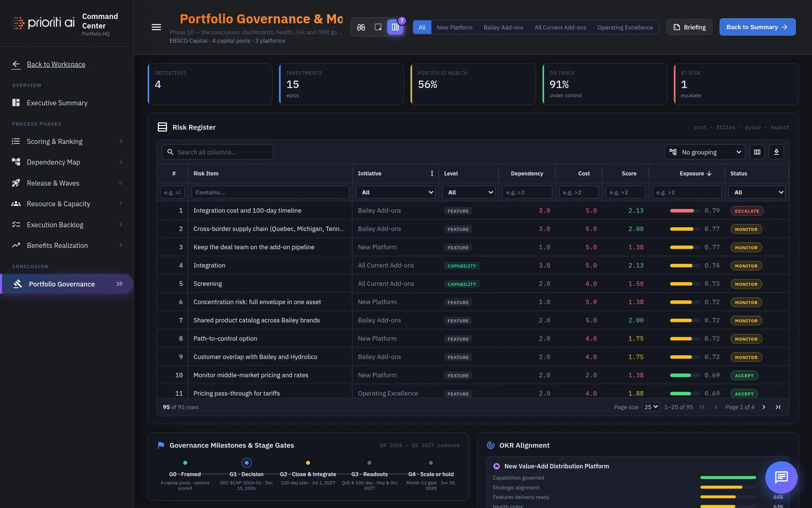
Task: Open Scoring & Ranking phase
Action: click(67, 141)
